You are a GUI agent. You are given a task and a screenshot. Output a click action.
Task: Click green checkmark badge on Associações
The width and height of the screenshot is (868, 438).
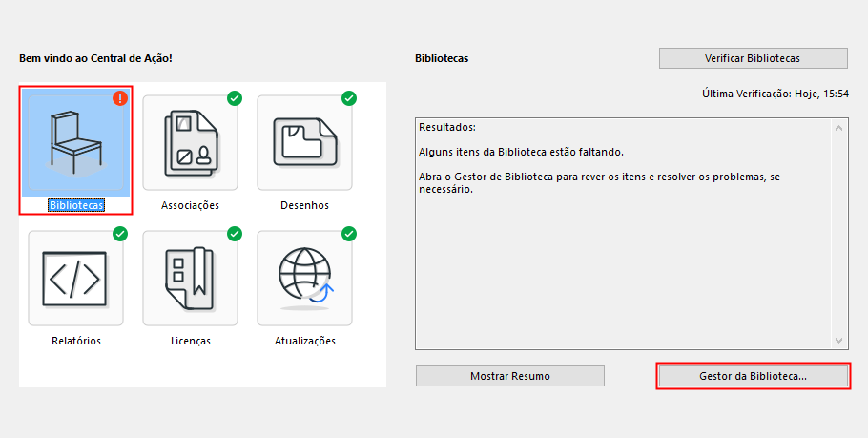click(235, 98)
